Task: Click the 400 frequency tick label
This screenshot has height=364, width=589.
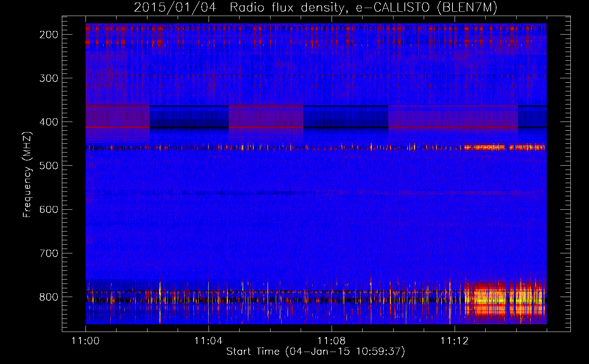Action: [49, 122]
